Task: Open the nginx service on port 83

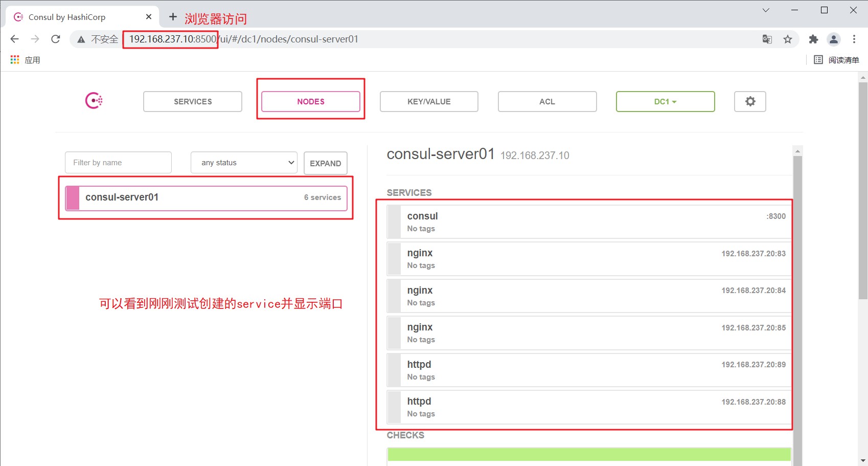Action: 589,259
